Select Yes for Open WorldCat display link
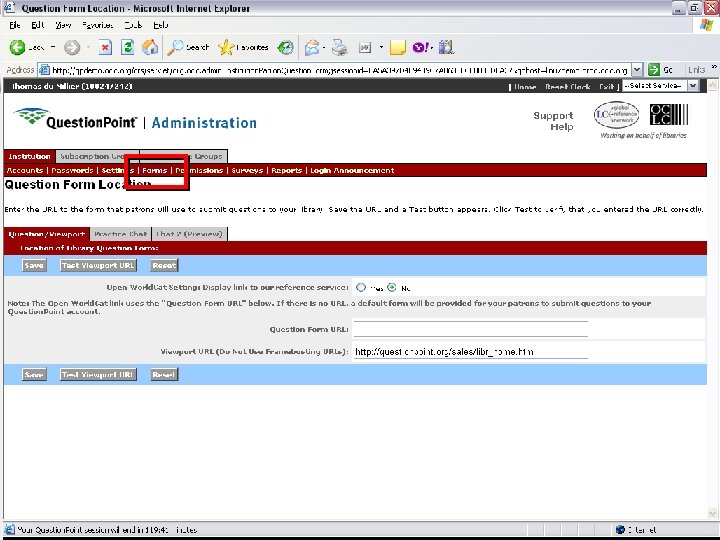The image size is (720, 540). pos(361,287)
